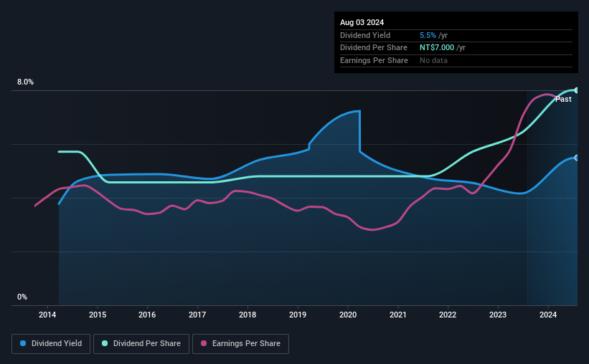Select the 2014 label on the x-axis
The height and width of the screenshot is (364, 589).
coord(47,315)
